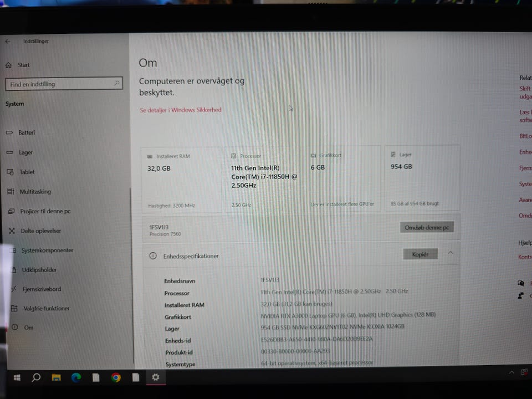532x399 pixels.
Task: Open Delte oplevelser settings
Action: coord(40,231)
